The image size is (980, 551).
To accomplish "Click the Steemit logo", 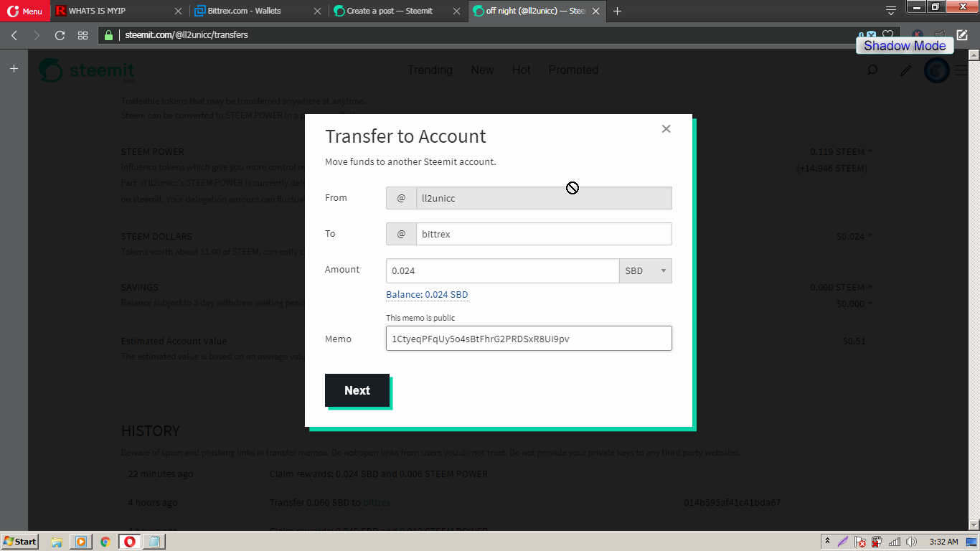I will click(87, 70).
